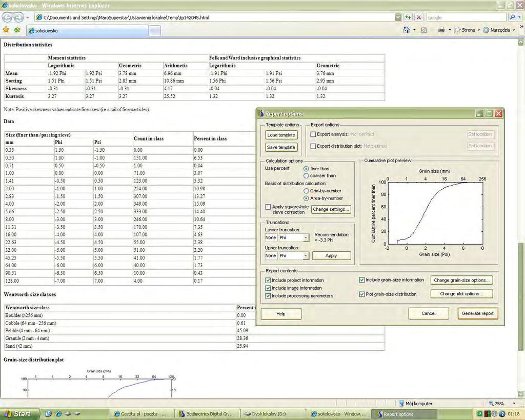The height and width of the screenshot is (420, 525).
Task: Choose the Area-by-number basis
Action: click(306, 198)
